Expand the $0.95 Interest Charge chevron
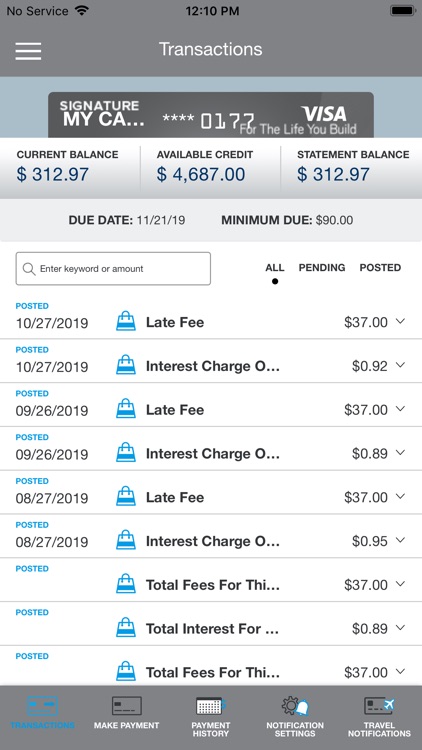This screenshot has width=422, height=750. tap(400, 540)
